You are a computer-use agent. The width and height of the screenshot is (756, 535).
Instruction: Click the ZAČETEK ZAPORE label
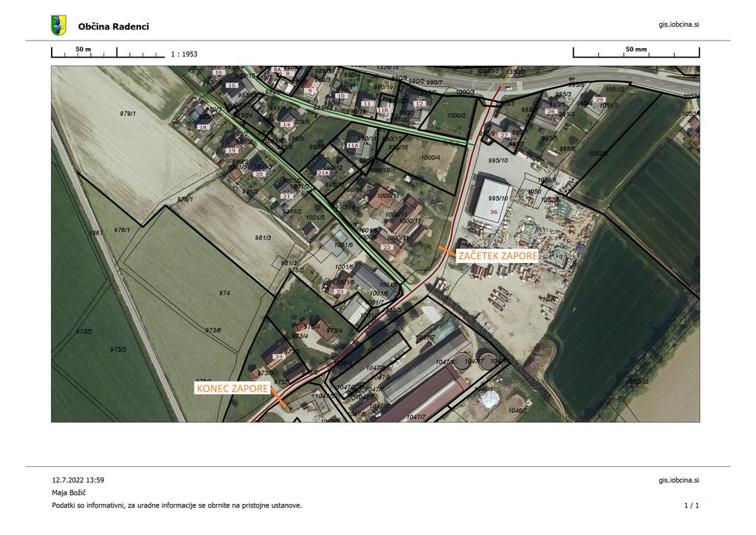498,256
